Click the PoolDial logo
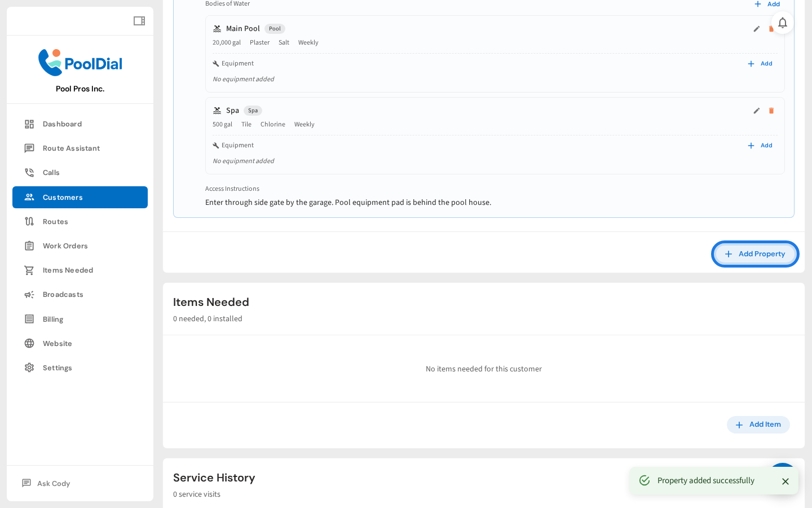The width and height of the screenshot is (812, 508). coord(80,63)
